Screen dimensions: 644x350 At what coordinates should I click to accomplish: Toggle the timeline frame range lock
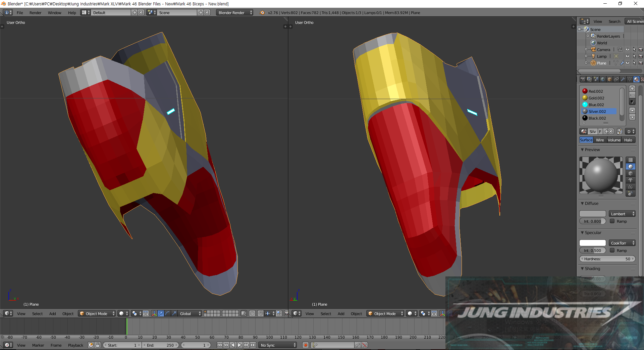click(98, 345)
